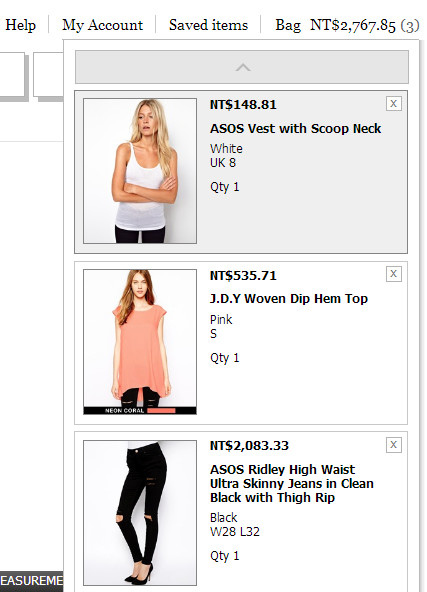427x592 pixels.
Task: Select Neon Coral colour swatch on image
Action: point(161,411)
